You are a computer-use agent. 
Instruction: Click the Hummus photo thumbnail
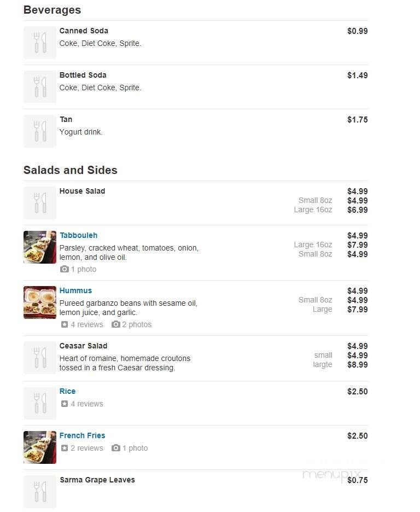click(39, 302)
